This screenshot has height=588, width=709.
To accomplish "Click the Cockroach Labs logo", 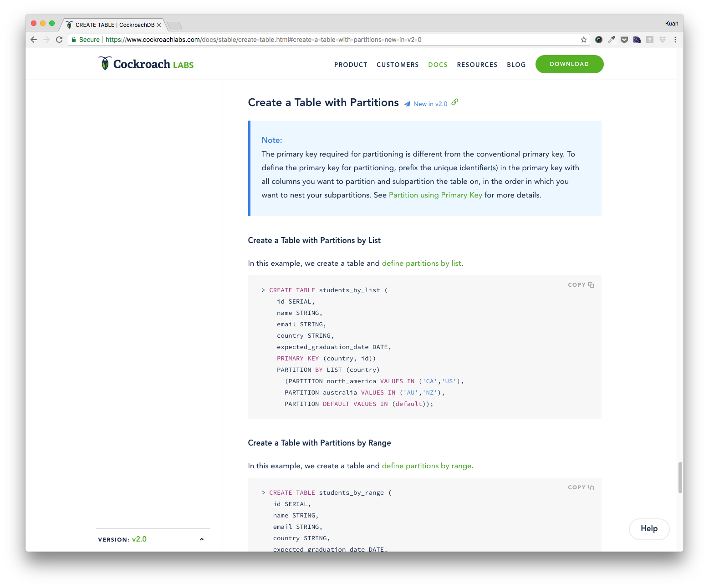I will coord(146,64).
